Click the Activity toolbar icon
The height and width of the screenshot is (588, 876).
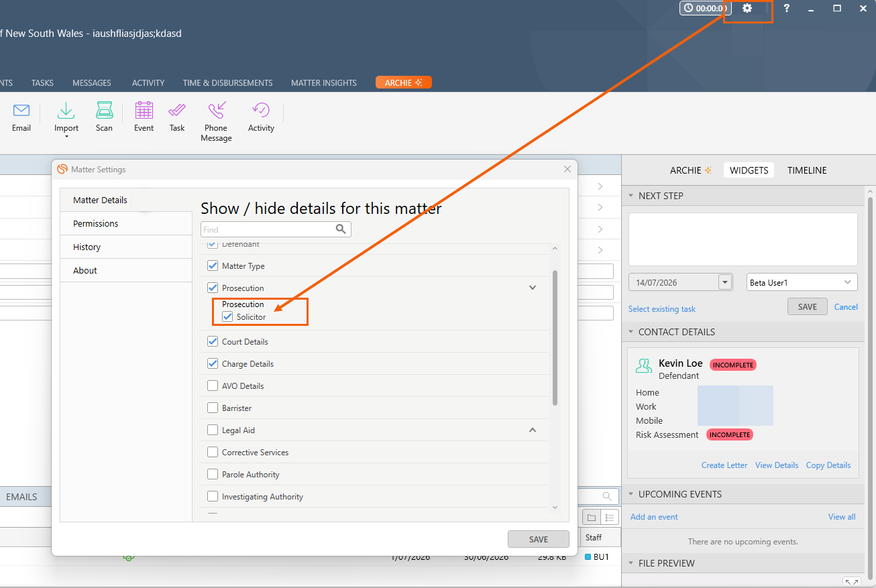click(x=261, y=111)
